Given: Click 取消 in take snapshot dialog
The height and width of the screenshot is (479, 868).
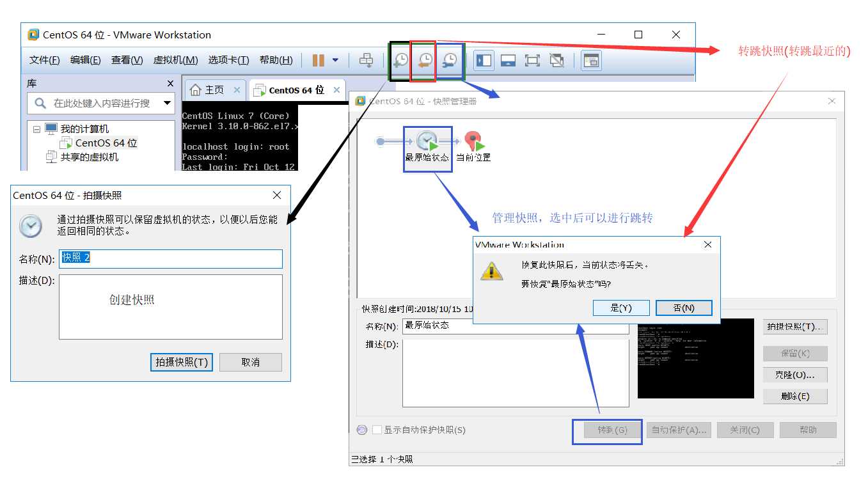Looking at the screenshot, I should pos(251,362).
